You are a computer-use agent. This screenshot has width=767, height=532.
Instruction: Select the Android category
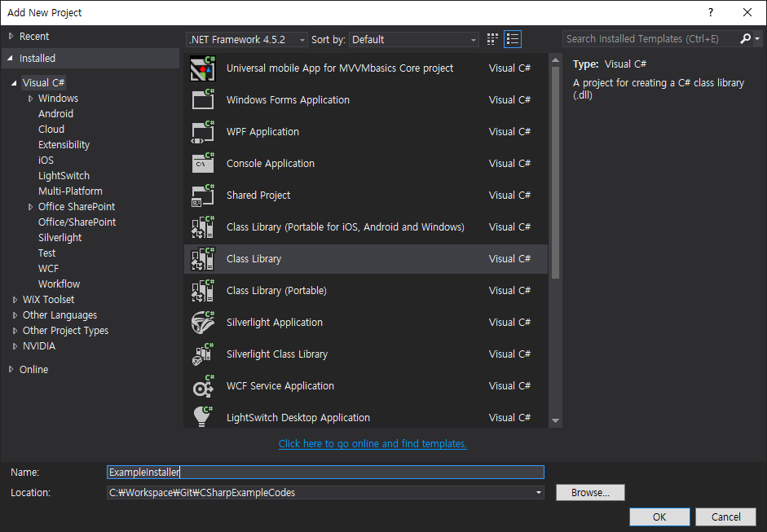55,113
